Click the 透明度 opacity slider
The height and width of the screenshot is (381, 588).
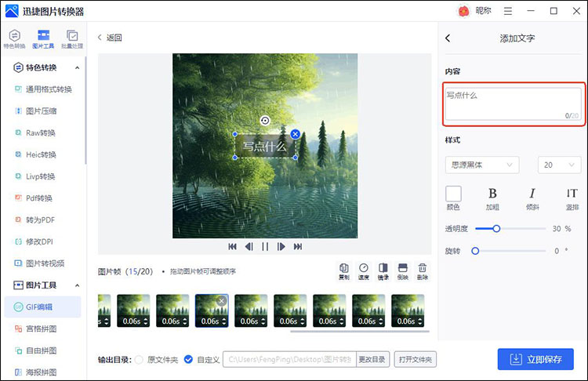tap(510, 228)
